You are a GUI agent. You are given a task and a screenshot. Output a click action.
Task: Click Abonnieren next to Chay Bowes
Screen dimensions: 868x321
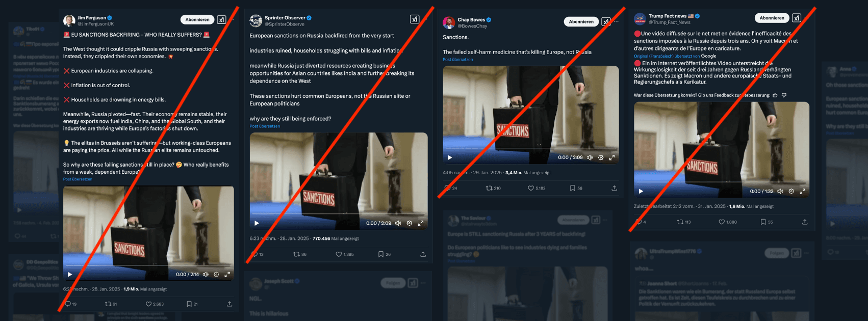point(581,21)
